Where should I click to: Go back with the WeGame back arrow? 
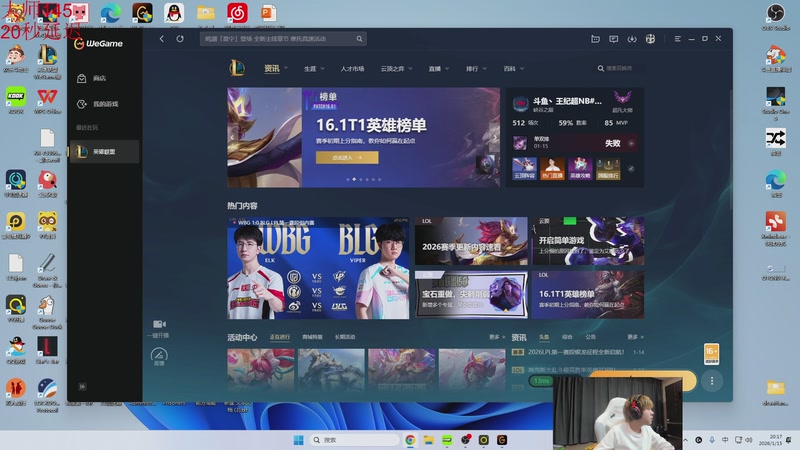tap(162, 39)
